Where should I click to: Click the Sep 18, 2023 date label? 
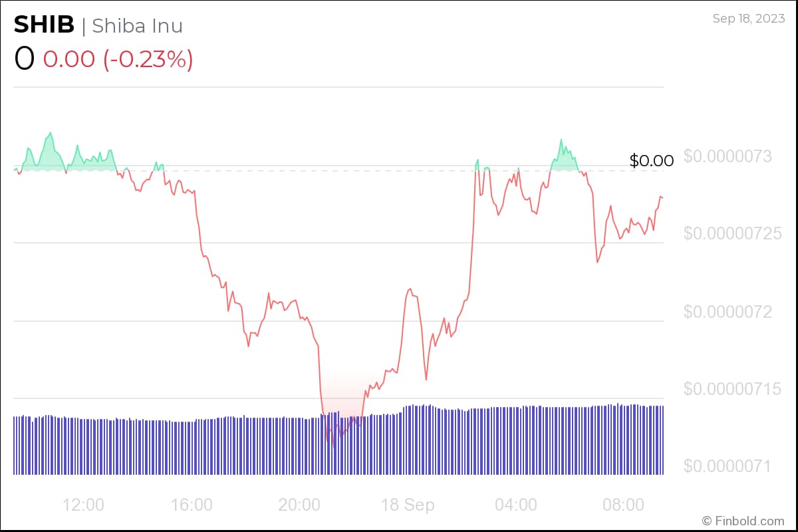748,19
